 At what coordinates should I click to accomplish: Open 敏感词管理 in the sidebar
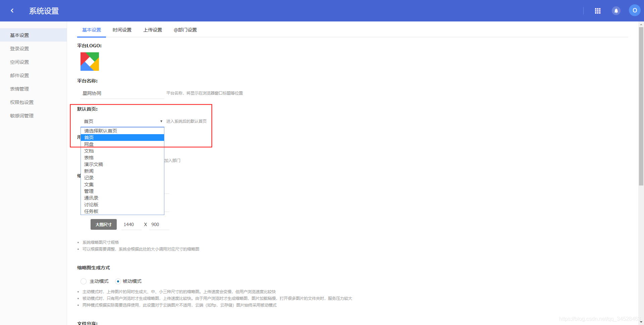(x=22, y=115)
